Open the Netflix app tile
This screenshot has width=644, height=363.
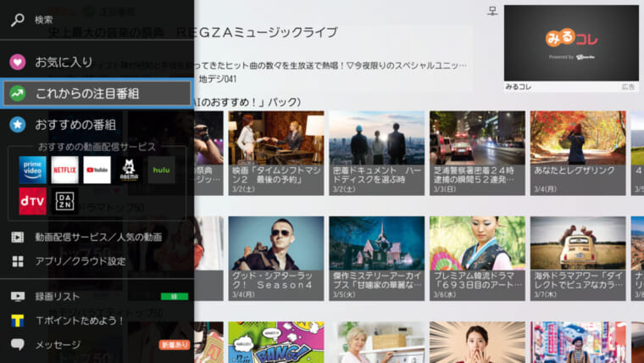[64, 170]
